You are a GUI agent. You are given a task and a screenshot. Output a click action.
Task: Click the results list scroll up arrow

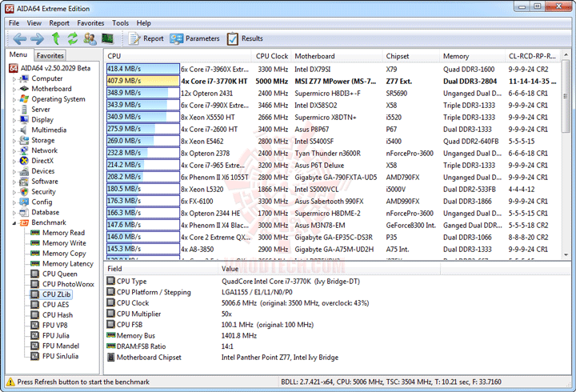coord(566,54)
